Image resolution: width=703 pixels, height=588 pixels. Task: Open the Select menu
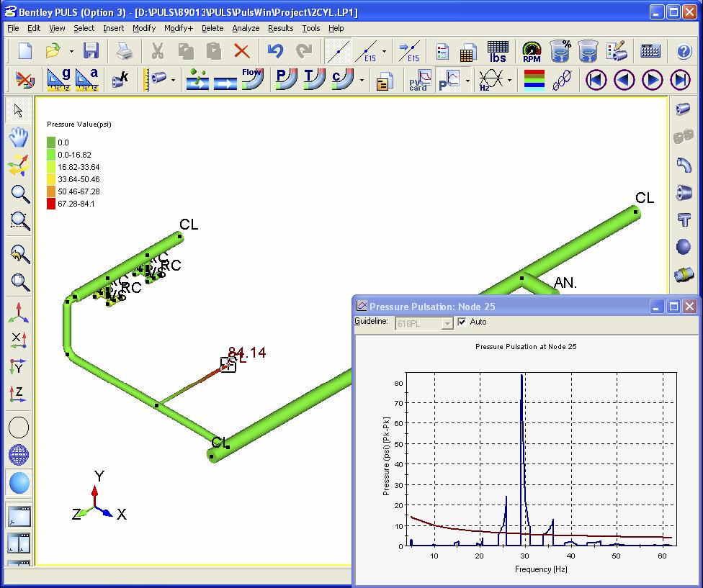(x=84, y=28)
